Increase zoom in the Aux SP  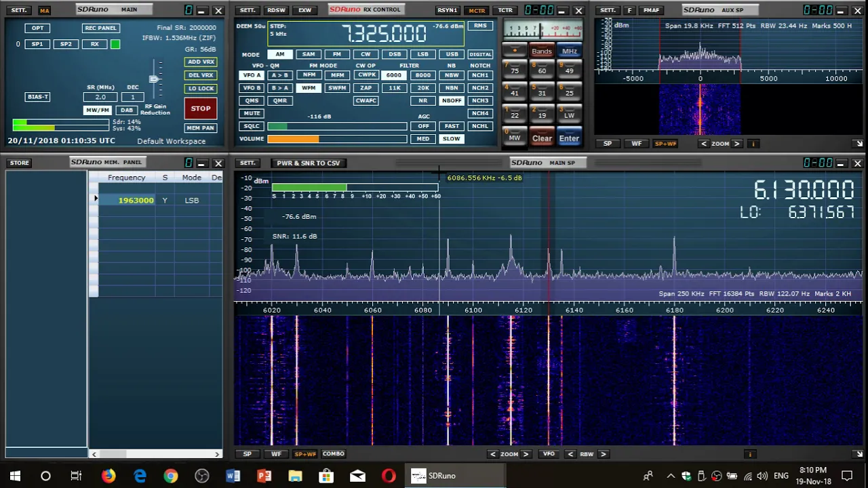point(736,144)
